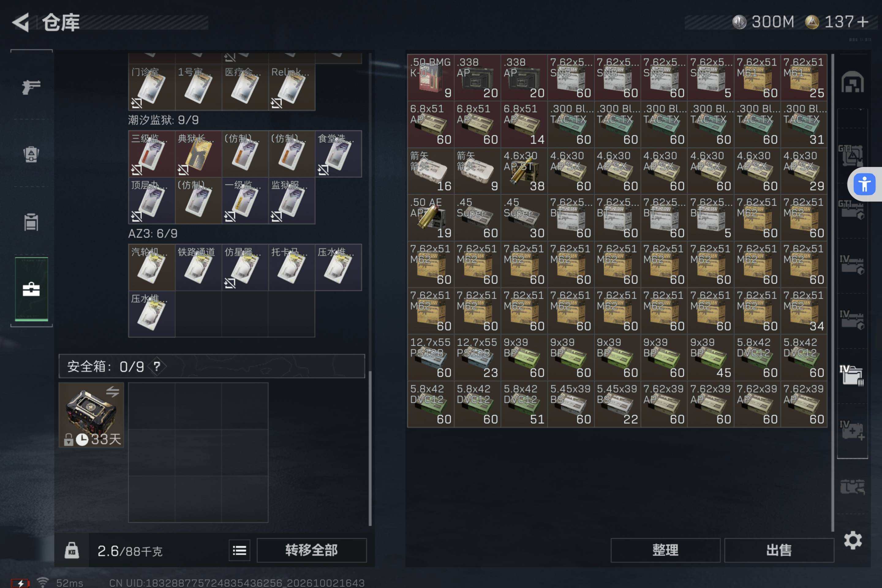Select the first GTI container icon in right sidebar
Screen dimensions: 882x588
coord(851,156)
